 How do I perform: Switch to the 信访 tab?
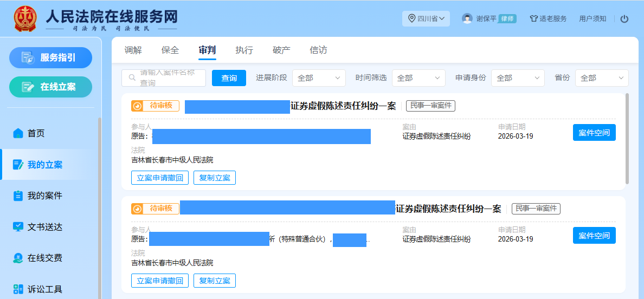pos(318,50)
